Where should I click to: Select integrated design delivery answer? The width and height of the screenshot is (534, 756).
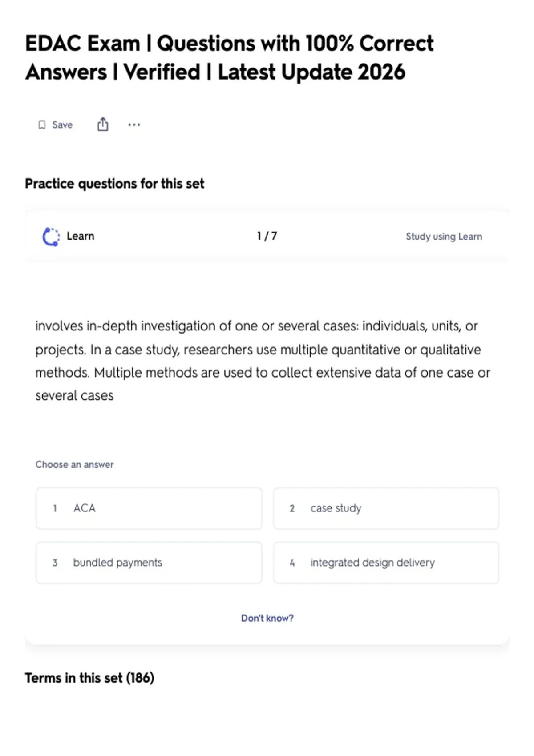click(x=386, y=563)
